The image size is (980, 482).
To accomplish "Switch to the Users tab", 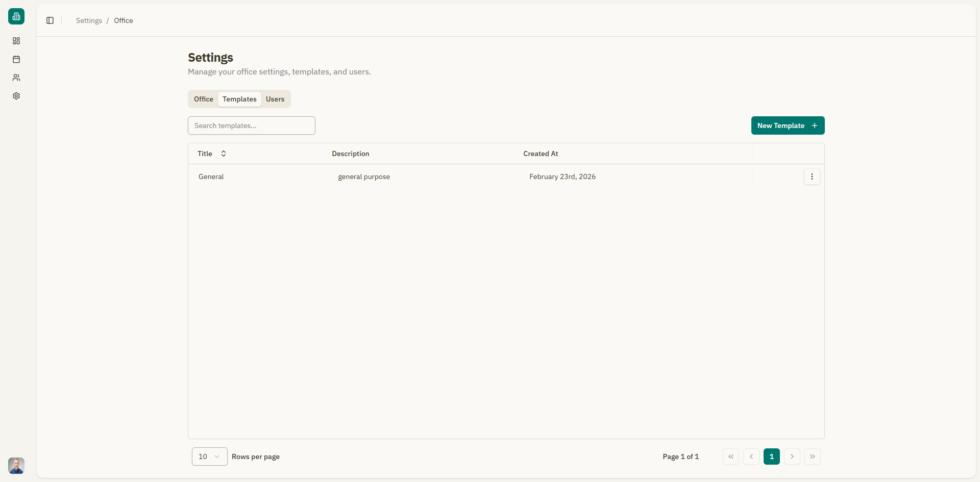I will click(275, 99).
